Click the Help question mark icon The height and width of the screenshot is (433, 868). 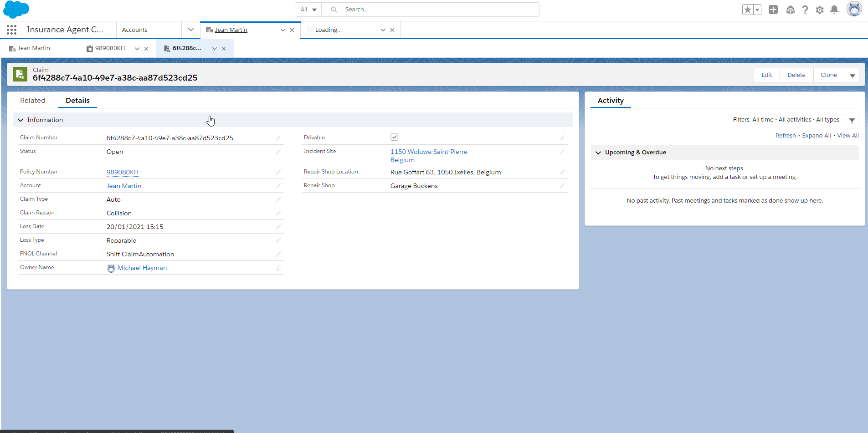[x=805, y=10]
